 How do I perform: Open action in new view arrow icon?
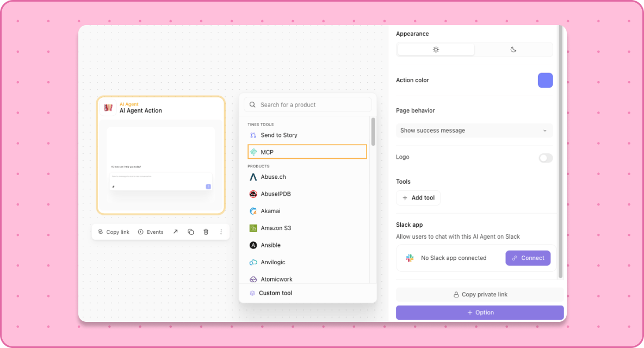coord(175,232)
